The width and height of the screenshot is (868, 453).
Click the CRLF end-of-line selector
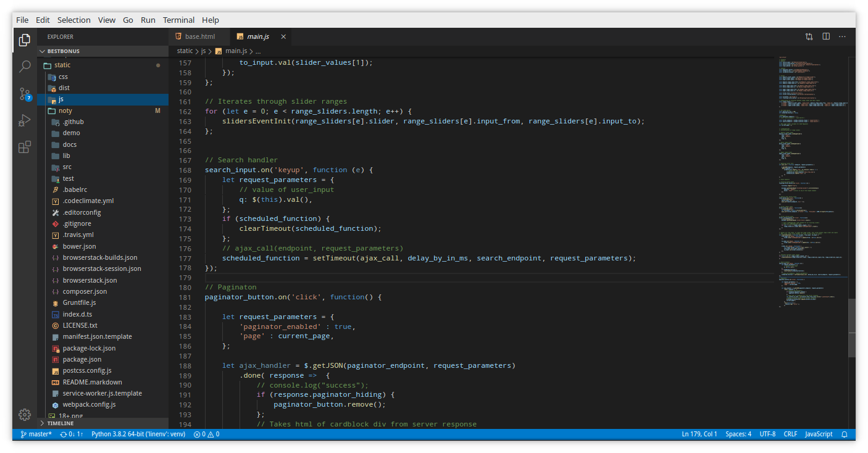(790, 434)
